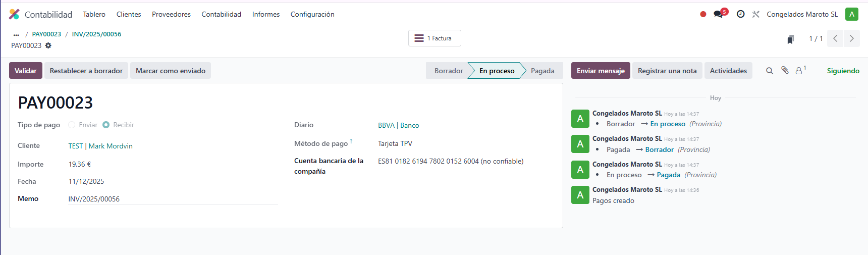Screen dimensions: 868x255
Task: Search messages with the magnifier icon
Action: (769, 71)
